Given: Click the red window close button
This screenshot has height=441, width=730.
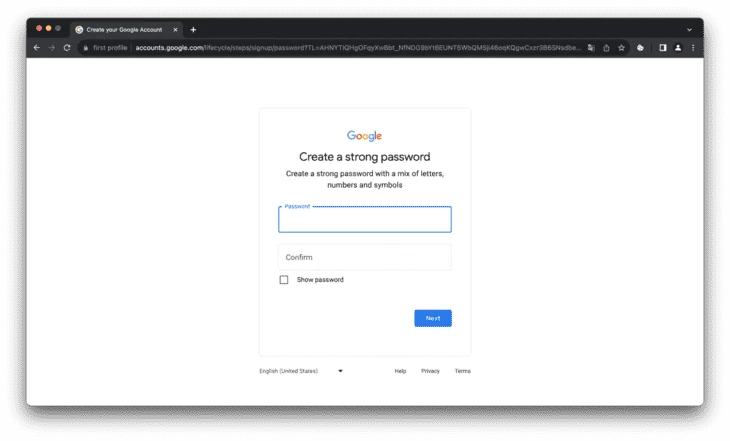Looking at the screenshot, I should coord(39,28).
